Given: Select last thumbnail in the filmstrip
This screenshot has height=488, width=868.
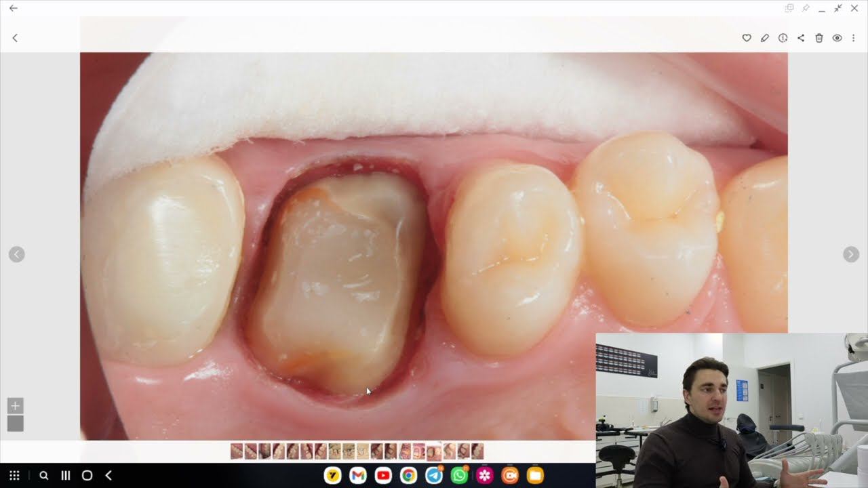Looking at the screenshot, I should tap(477, 451).
